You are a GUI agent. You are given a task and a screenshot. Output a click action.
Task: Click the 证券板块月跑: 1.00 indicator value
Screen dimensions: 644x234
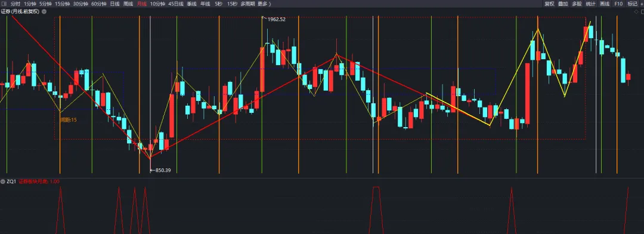coord(39,181)
